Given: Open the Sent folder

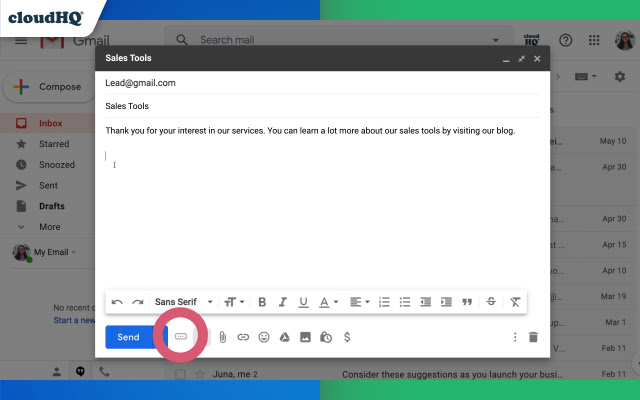Looking at the screenshot, I should (47, 185).
